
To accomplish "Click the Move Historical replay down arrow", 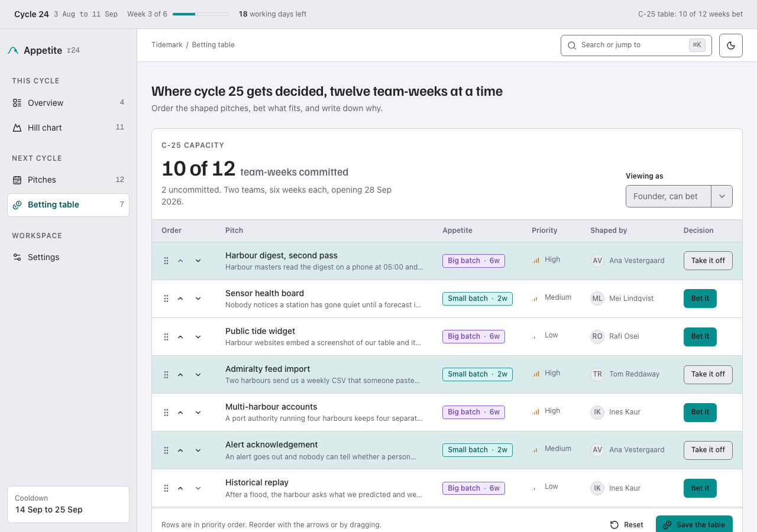I will (198, 488).
